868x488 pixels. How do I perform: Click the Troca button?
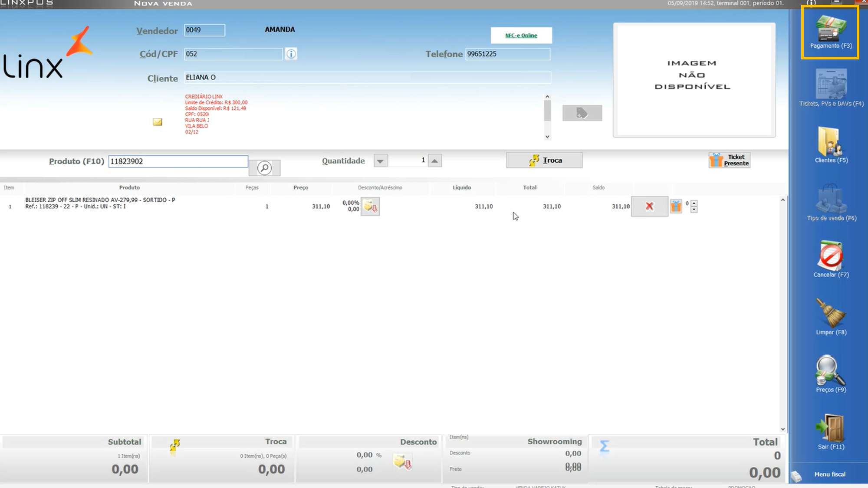[x=544, y=160]
